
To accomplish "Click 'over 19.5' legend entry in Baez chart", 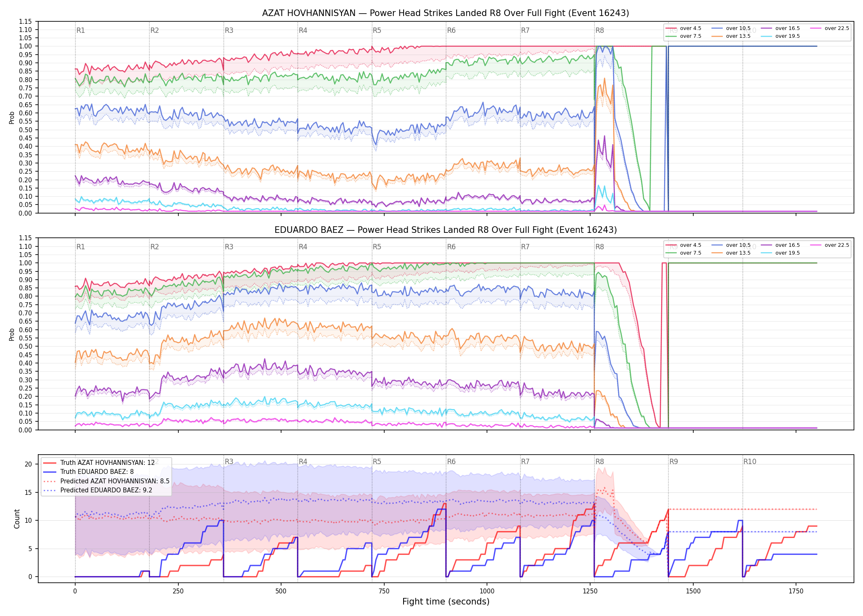I will (x=780, y=253).
